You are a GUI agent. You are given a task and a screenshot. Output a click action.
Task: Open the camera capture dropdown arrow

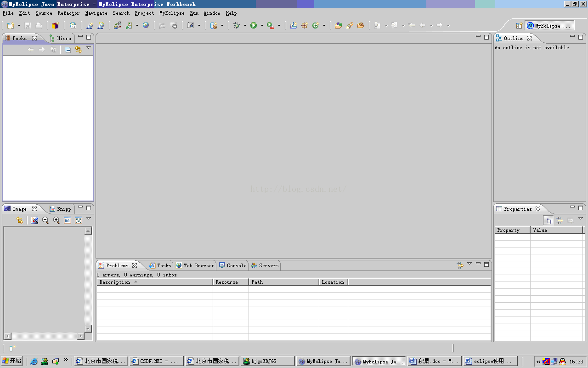(x=199, y=26)
